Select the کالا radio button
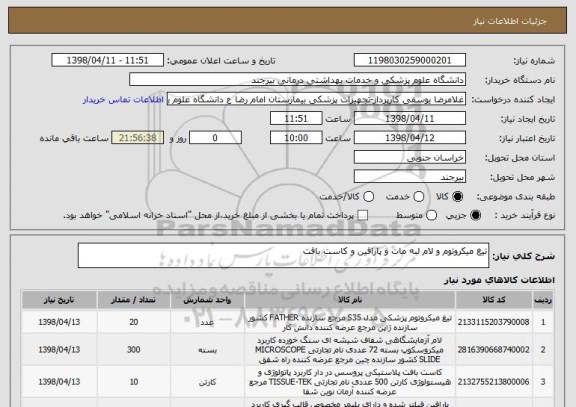This screenshot has width=576, height=407. click(457, 197)
